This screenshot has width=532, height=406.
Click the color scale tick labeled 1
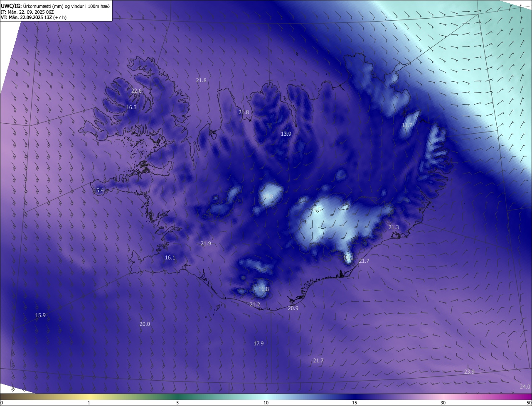(x=89, y=403)
